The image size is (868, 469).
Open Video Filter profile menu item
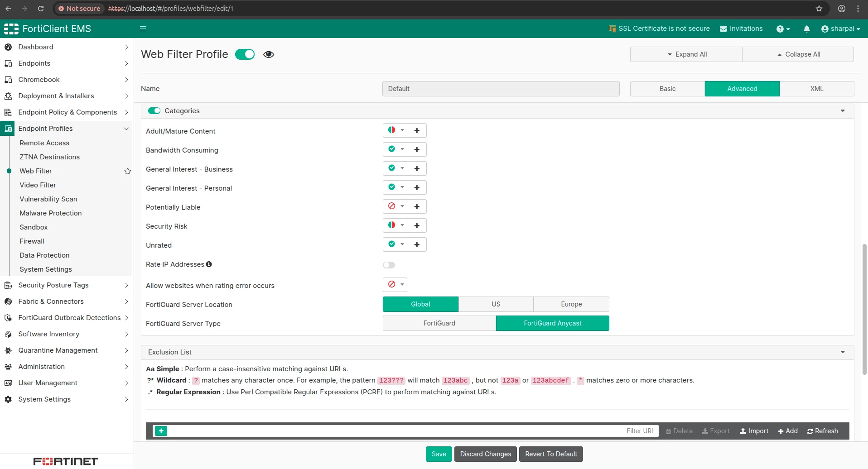(x=38, y=185)
